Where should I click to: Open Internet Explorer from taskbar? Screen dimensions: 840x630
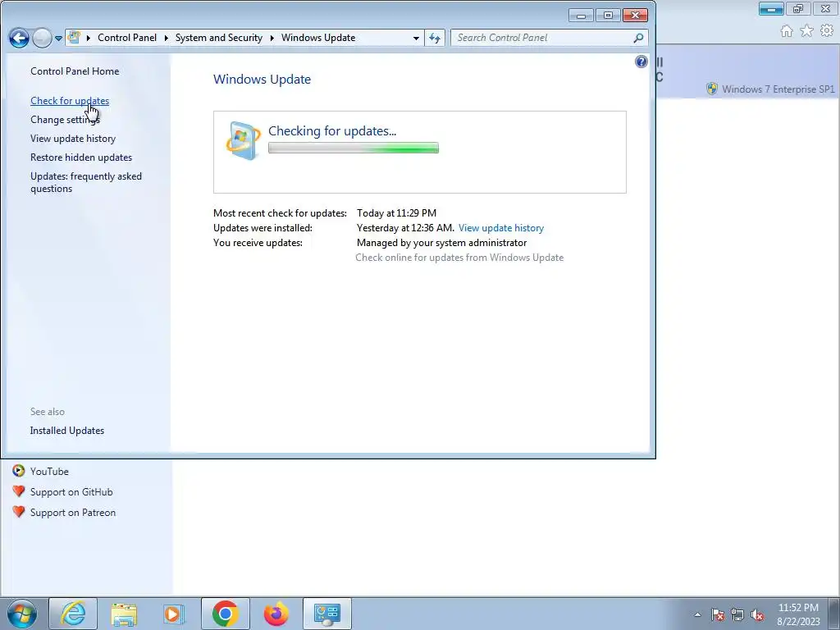[x=73, y=614]
